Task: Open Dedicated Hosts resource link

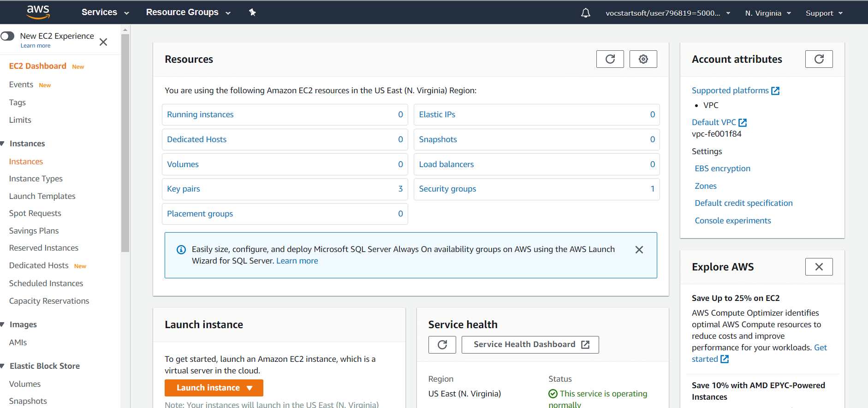Action: 197,139
